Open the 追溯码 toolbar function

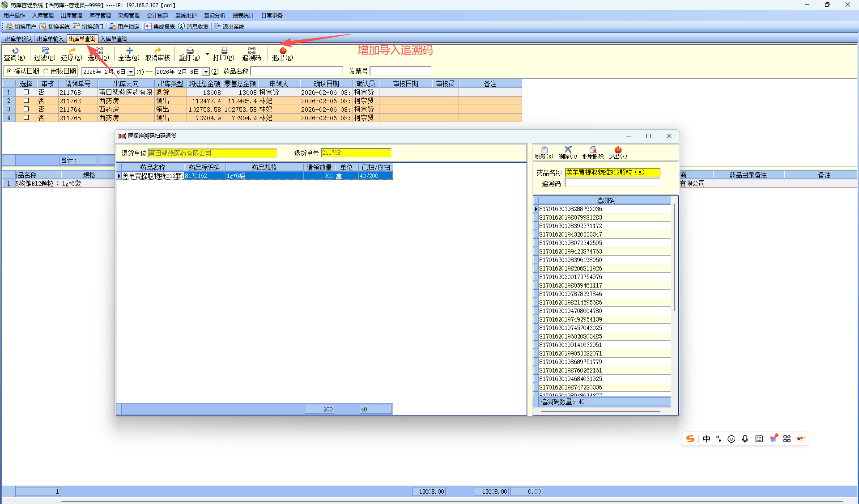(251, 54)
